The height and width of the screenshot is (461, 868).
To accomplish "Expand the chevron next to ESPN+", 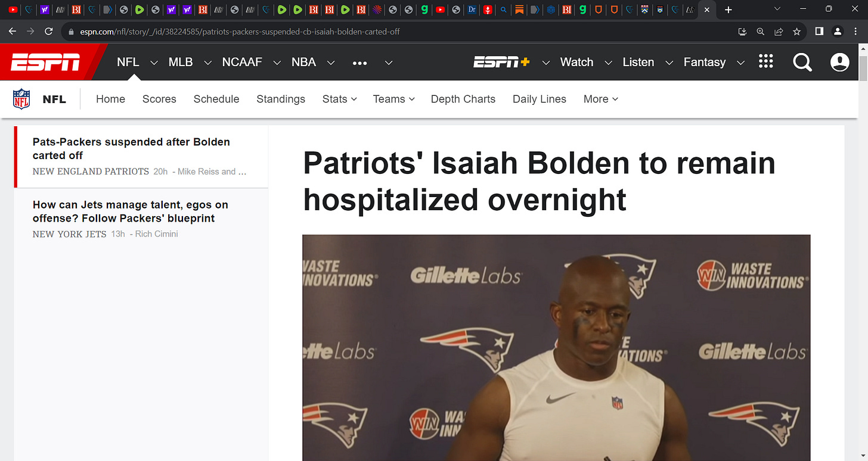I will point(545,63).
